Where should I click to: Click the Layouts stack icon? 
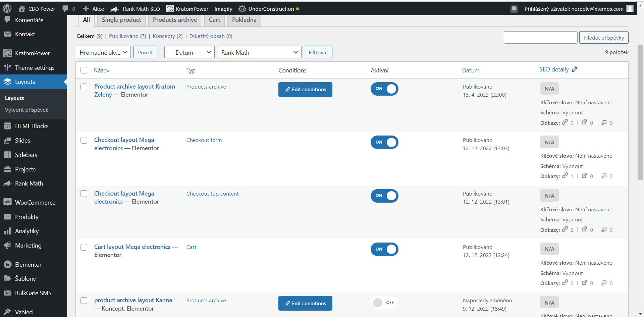click(7, 82)
